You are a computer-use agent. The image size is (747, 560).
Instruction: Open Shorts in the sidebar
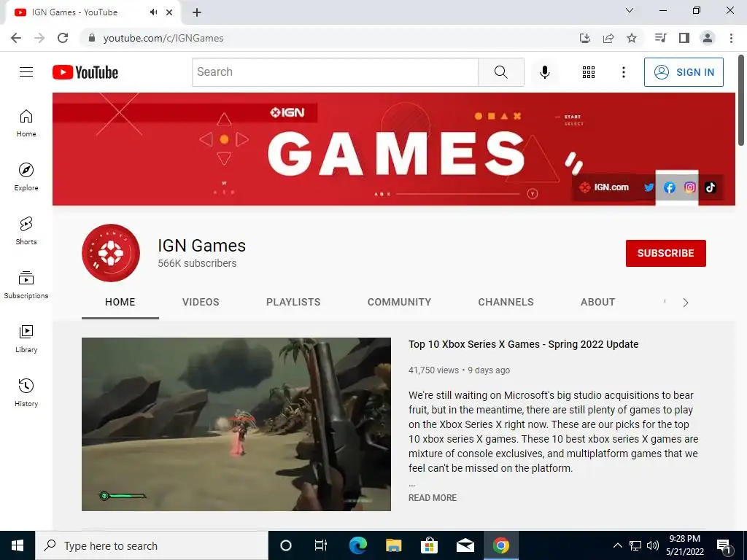pyautogui.click(x=26, y=231)
